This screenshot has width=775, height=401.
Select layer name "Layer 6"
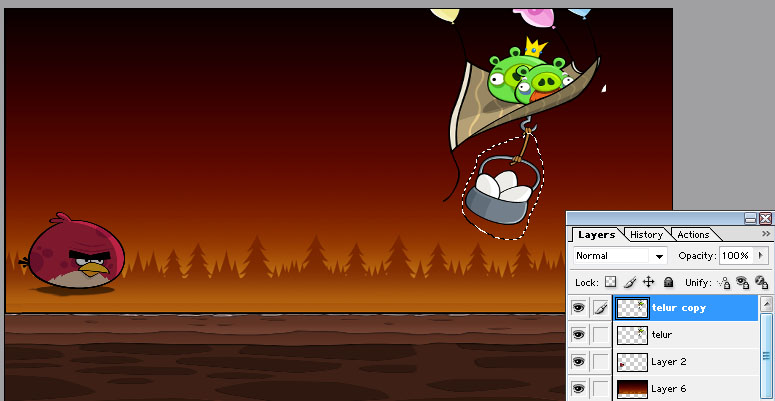[x=669, y=388]
